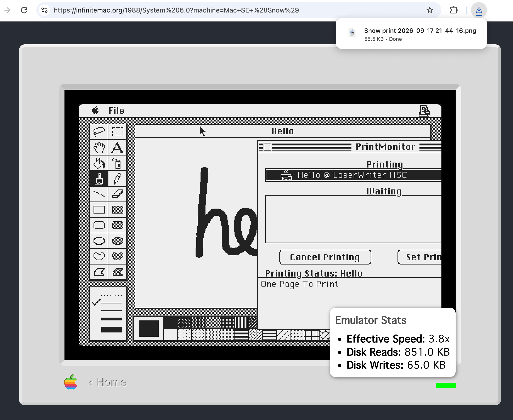This screenshot has width=513, height=420.
Task: Click the rainbow Apple logo
Action: point(70,382)
